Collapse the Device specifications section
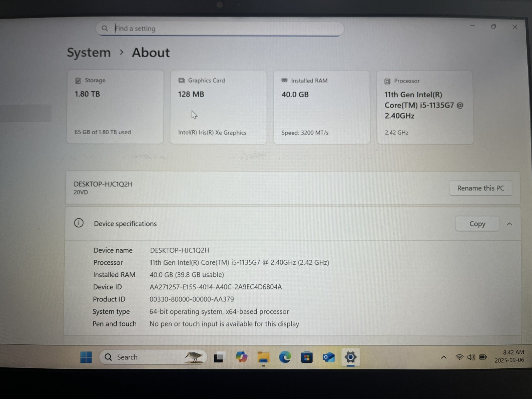Viewport: 532px width, 399px height. (x=509, y=224)
